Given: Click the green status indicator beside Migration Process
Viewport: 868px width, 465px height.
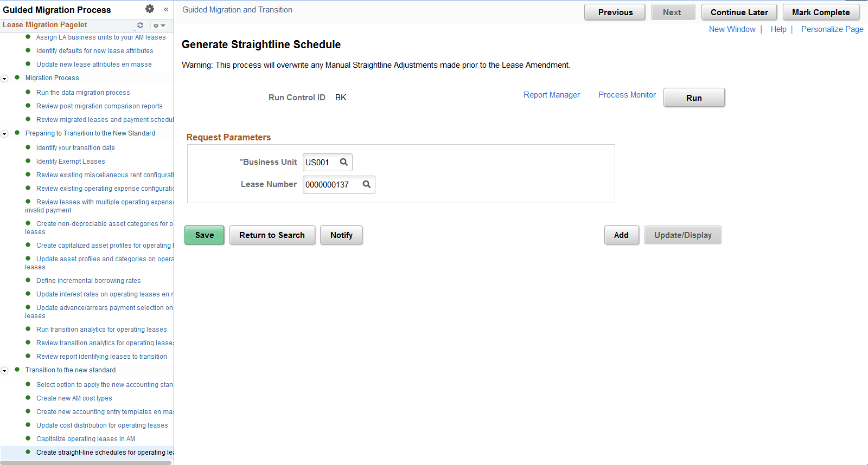Looking at the screenshot, I should 18,77.
